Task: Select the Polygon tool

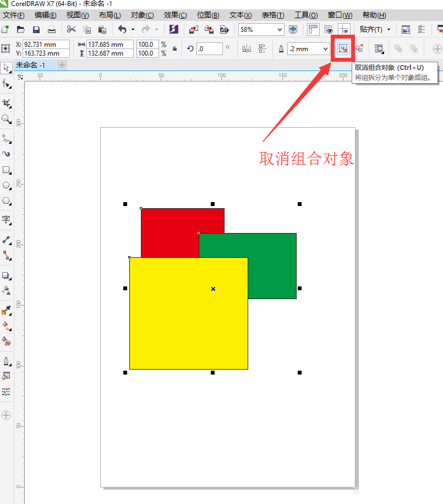Action: click(7, 201)
